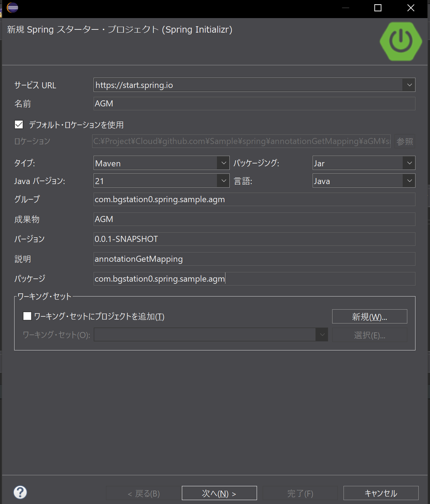Image resolution: width=430 pixels, height=504 pixels.
Task: Click into the 名前 field containing AGM
Action: (254, 103)
